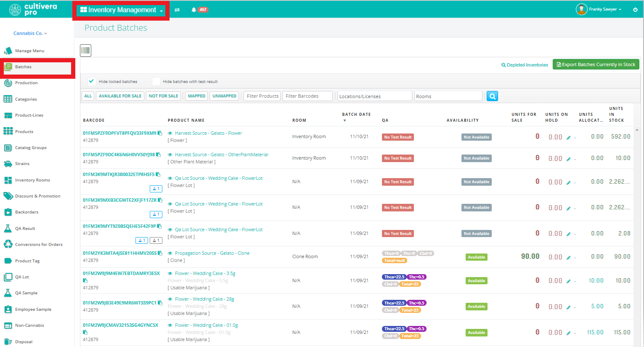Click the Filter Products input field
The width and height of the screenshot is (644, 347).
[x=262, y=96]
